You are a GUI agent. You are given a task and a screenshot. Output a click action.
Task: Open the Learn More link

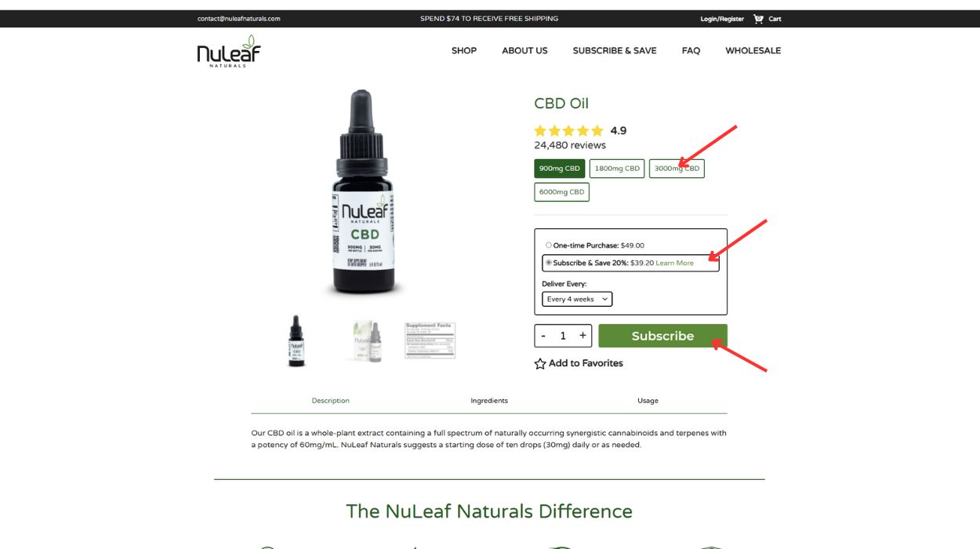coord(675,263)
